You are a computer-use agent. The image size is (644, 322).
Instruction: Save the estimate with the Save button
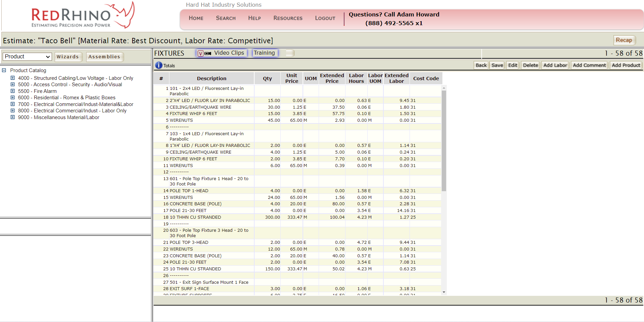click(497, 65)
